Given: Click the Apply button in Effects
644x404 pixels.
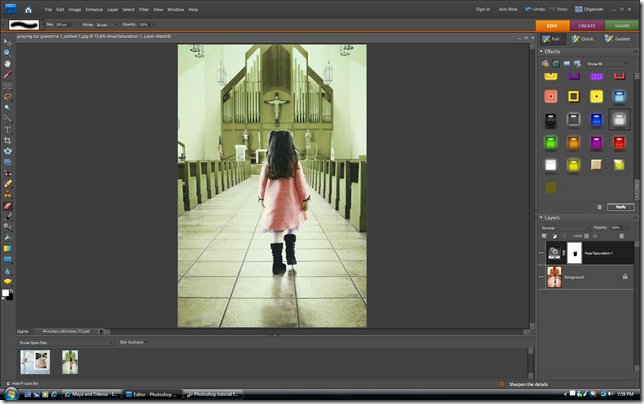Looking at the screenshot, I should [x=621, y=207].
